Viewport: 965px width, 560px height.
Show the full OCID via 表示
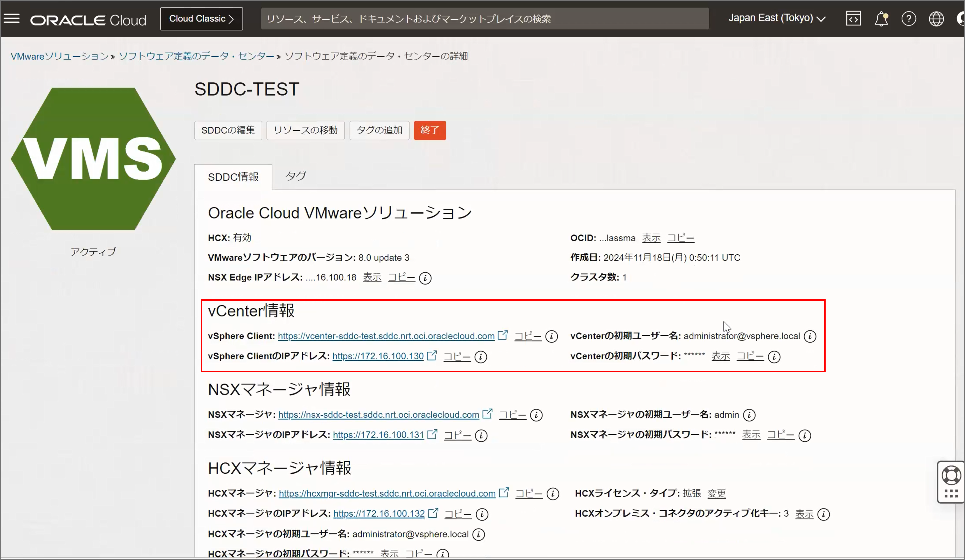pos(651,238)
